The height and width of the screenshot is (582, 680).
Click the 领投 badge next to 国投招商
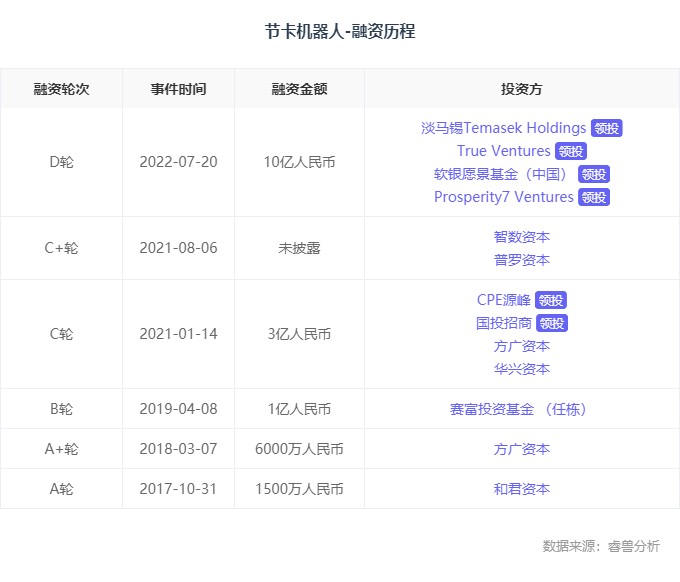[x=552, y=323]
